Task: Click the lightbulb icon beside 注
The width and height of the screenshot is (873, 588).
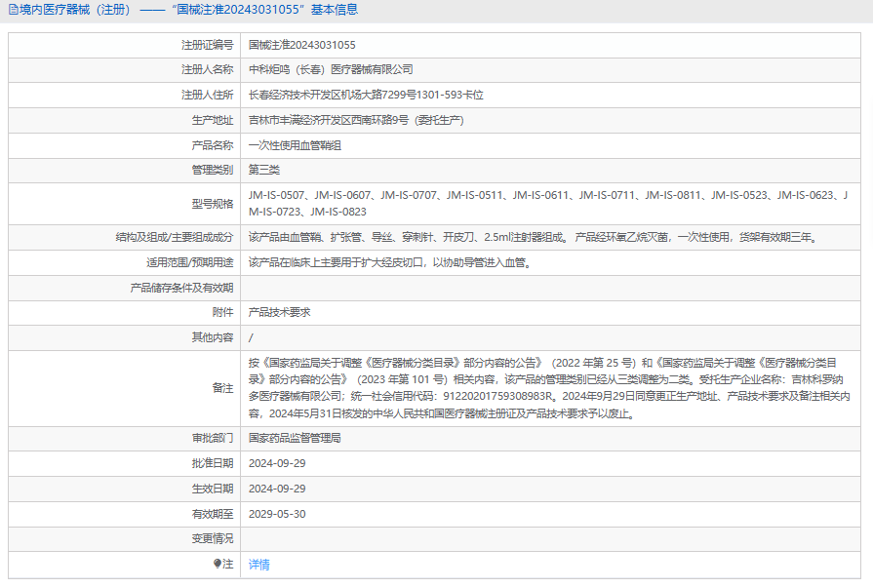Action: coord(218,564)
